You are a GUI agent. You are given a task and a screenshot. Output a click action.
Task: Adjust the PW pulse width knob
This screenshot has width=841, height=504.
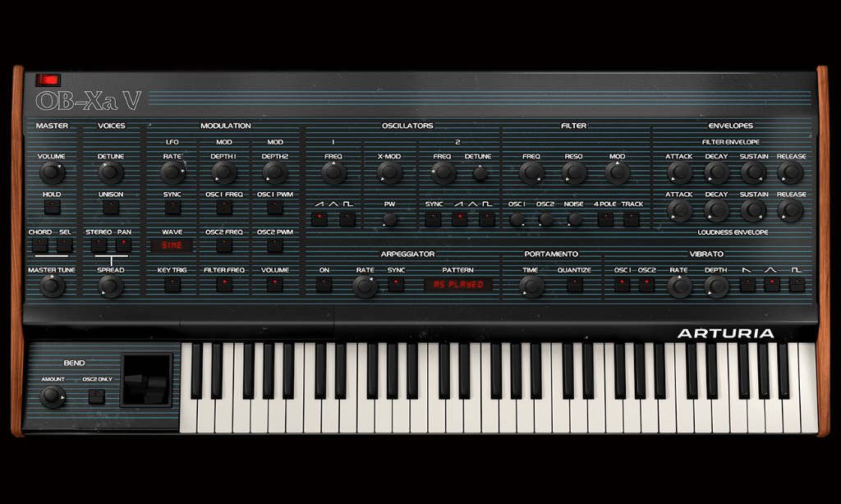(x=389, y=219)
